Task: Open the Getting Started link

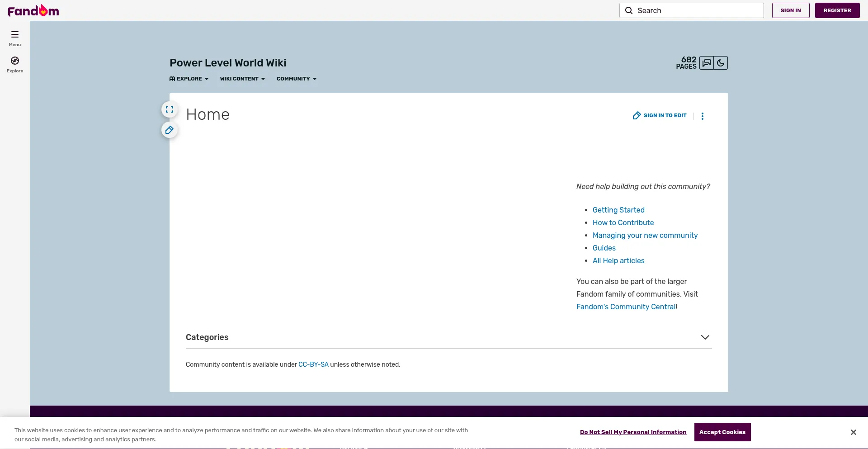Action: point(618,210)
